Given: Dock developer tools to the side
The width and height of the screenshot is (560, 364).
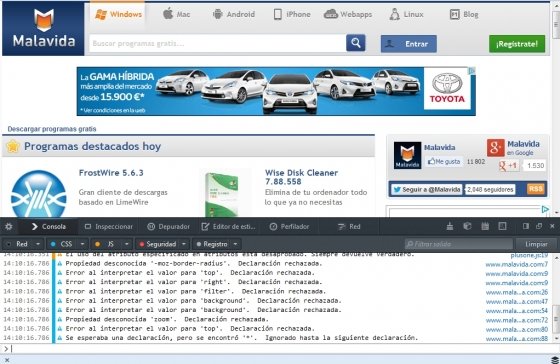Looking at the screenshot, I should click(x=526, y=226).
